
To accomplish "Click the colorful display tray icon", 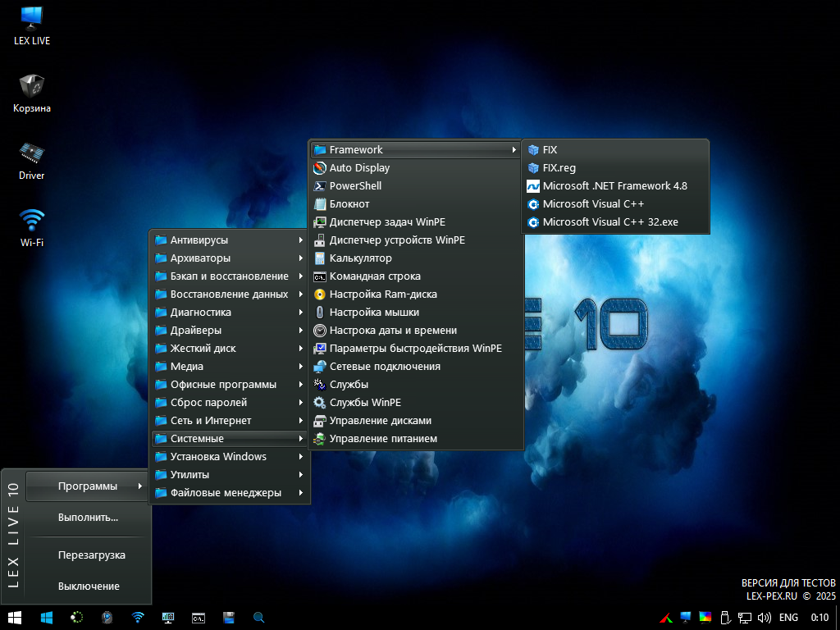I will coord(705,618).
